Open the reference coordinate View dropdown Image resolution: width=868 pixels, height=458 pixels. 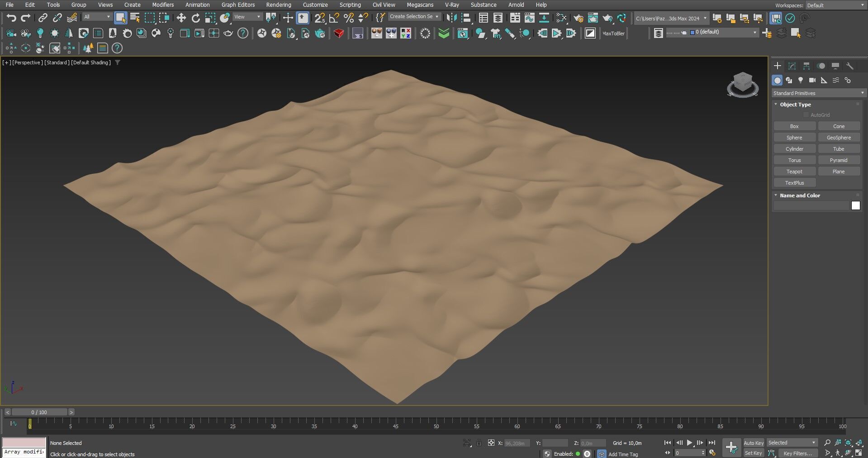tap(247, 17)
